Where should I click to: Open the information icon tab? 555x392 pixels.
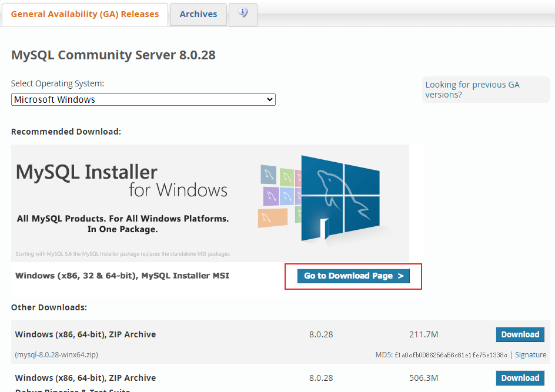click(243, 15)
